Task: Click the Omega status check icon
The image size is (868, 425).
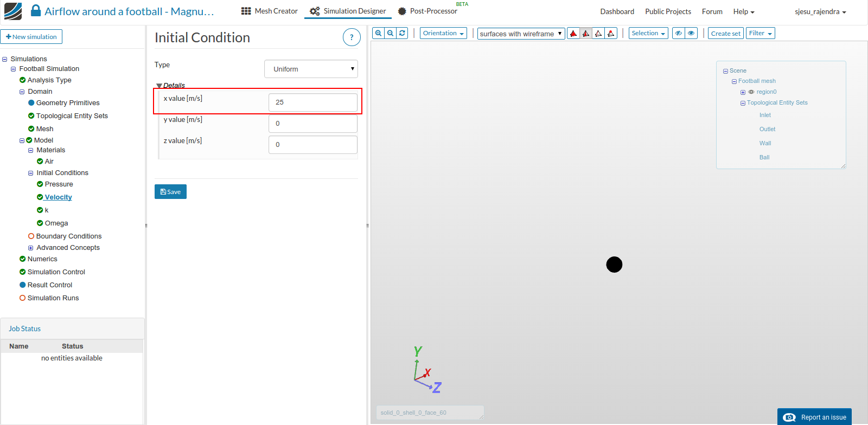Action: point(40,223)
